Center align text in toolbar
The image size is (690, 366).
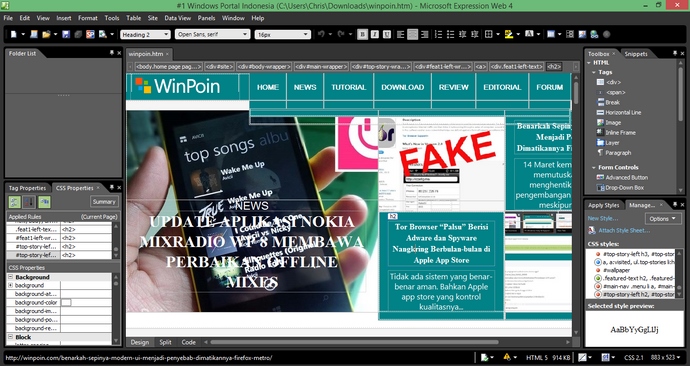[412, 34]
